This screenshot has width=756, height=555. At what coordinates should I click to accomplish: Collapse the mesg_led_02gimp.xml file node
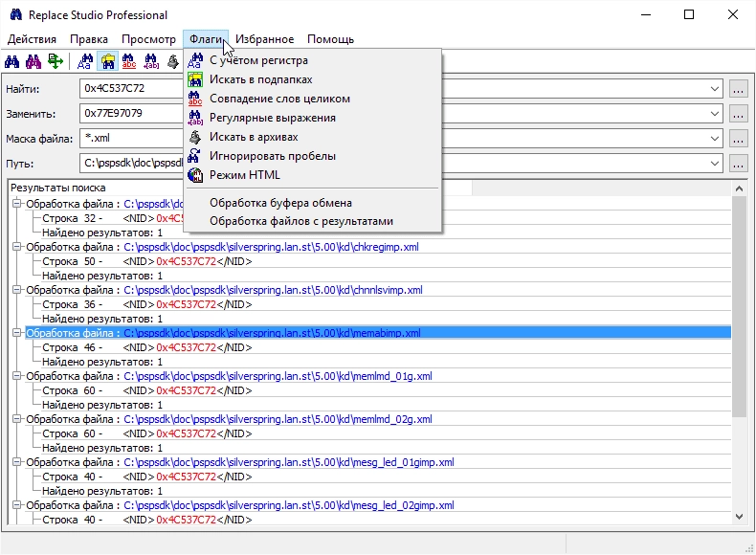click(x=17, y=505)
